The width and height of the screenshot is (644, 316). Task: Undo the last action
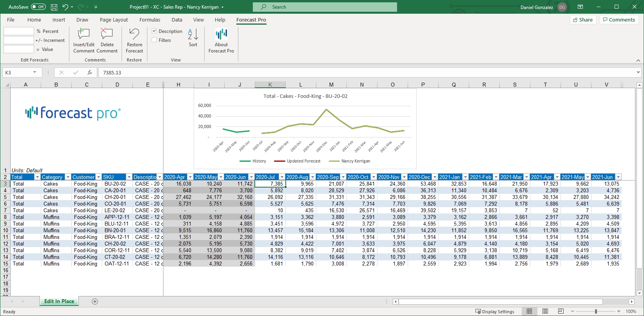pyautogui.click(x=65, y=7)
